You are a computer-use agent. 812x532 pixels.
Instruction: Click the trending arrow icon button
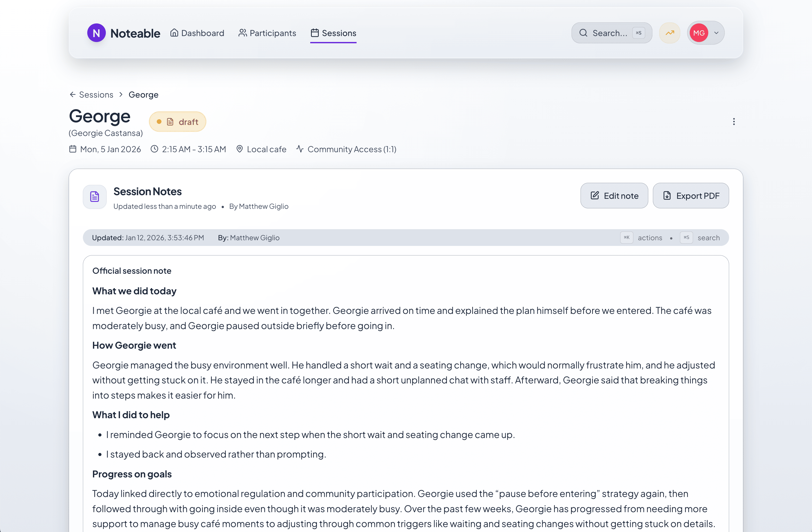click(x=669, y=33)
